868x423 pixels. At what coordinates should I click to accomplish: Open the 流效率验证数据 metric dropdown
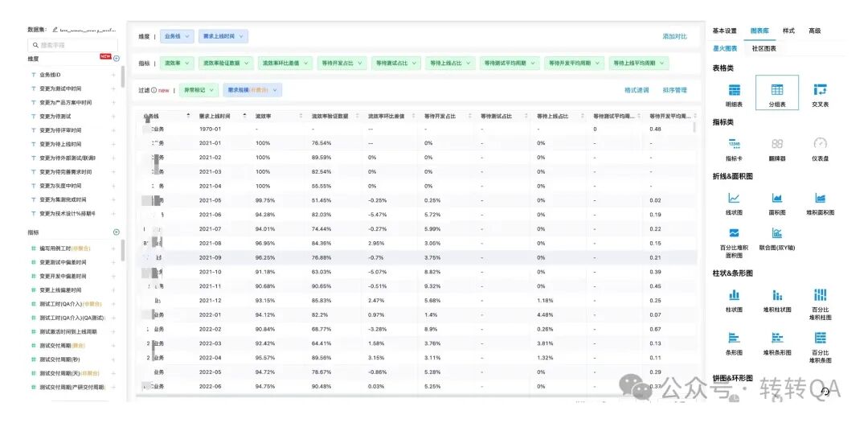pyautogui.click(x=226, y=63)
